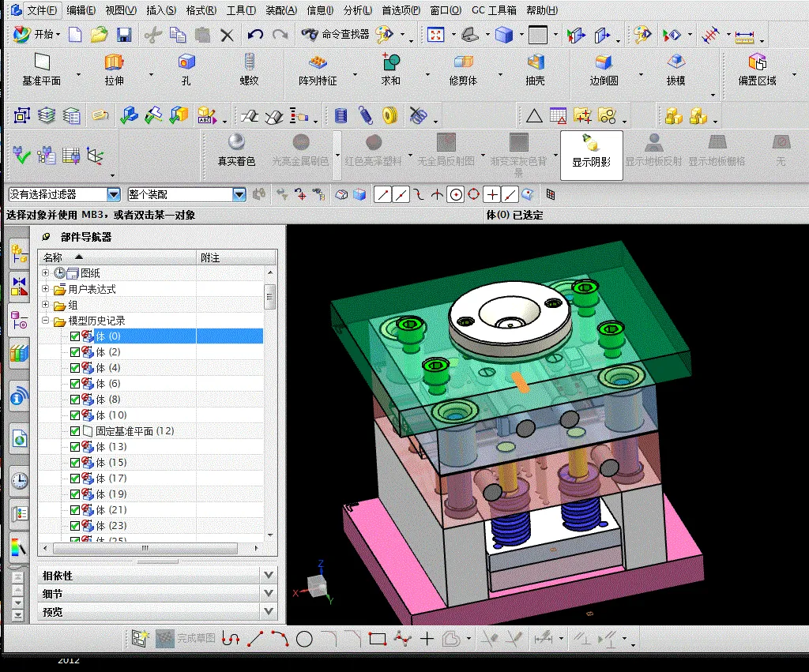Open the History clock sidebar icon
The width and height of the screenshot is (809, 672).
pos(20,481)
